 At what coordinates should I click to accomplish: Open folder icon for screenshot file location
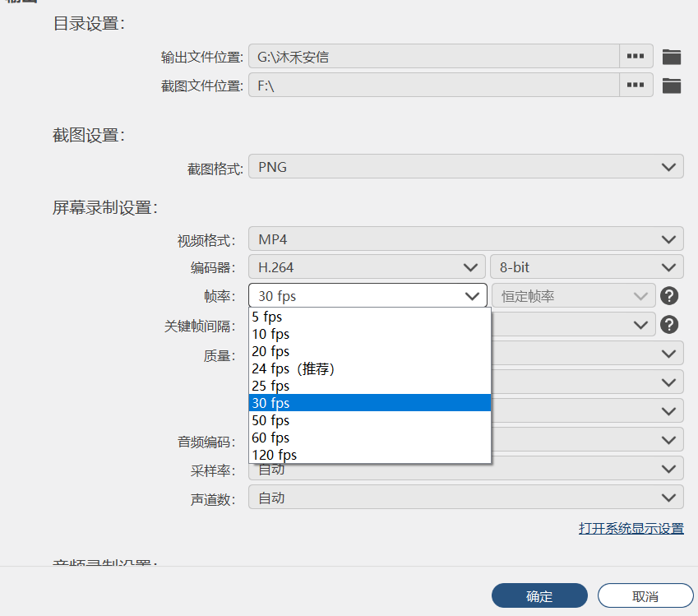(672, 85)
